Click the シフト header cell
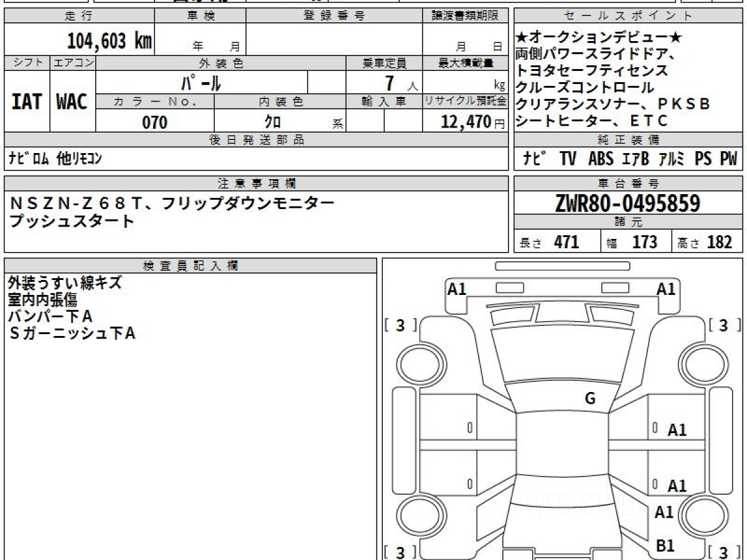This screenshot has height=560, width=747. tap(27, 63)
